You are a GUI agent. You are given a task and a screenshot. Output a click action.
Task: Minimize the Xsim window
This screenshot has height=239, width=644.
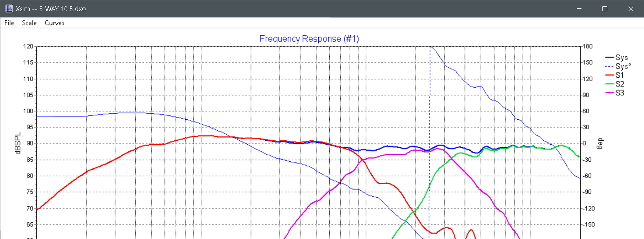[579, 8]
